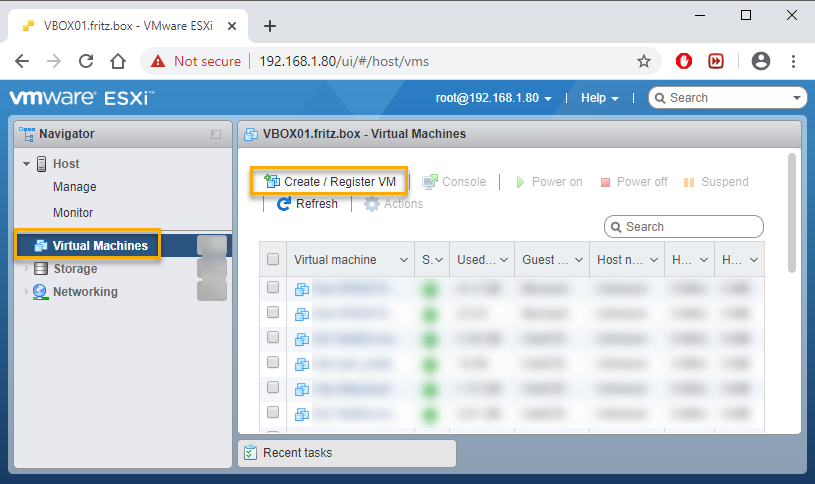Click the VM list Search field
Screen dimensions: 815x484
(x=683, y=227)
